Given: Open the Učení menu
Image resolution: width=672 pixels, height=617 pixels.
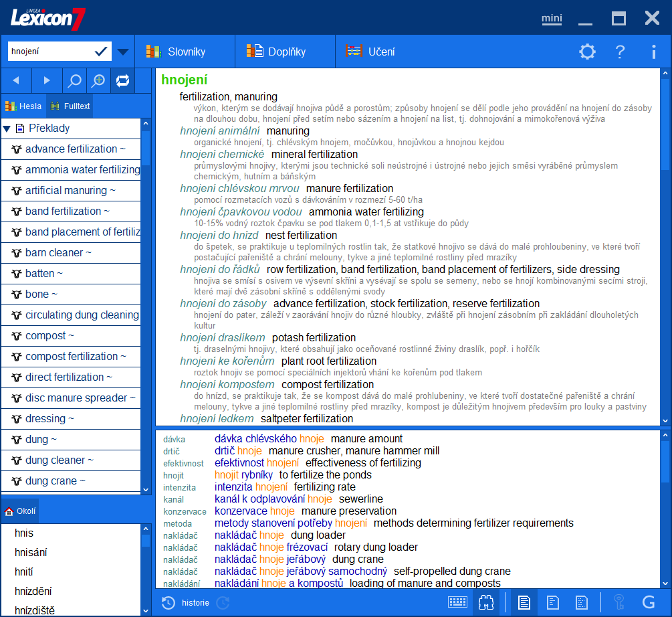Looking at the screenshot, I should click(x=370, y=52).
